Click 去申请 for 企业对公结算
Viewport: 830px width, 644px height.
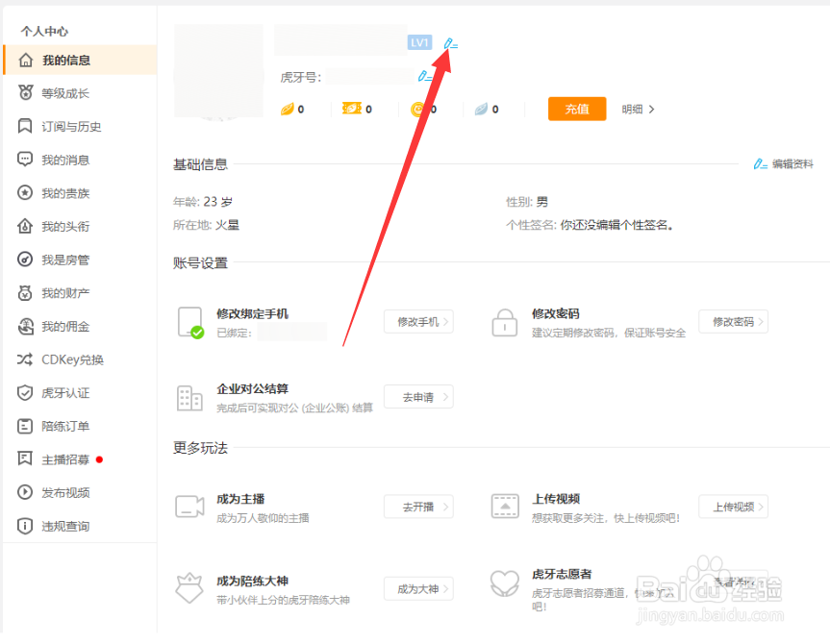pos(418,397)
